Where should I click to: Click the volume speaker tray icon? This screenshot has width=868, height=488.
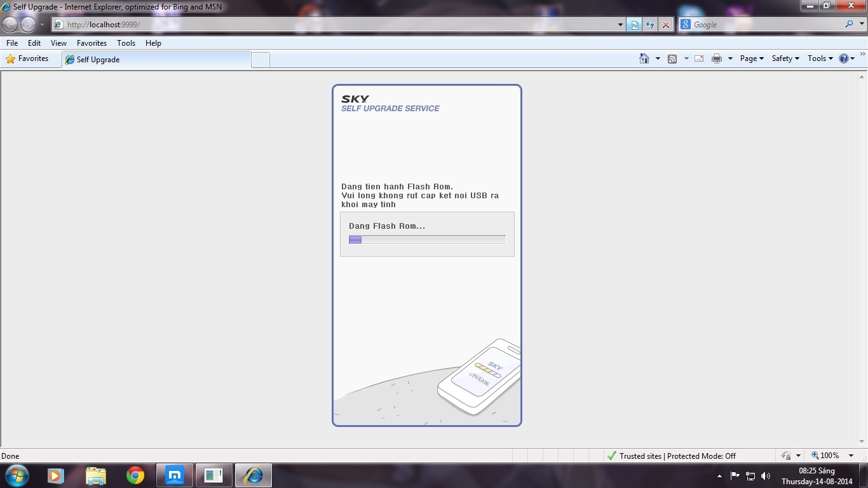[766, 476]
